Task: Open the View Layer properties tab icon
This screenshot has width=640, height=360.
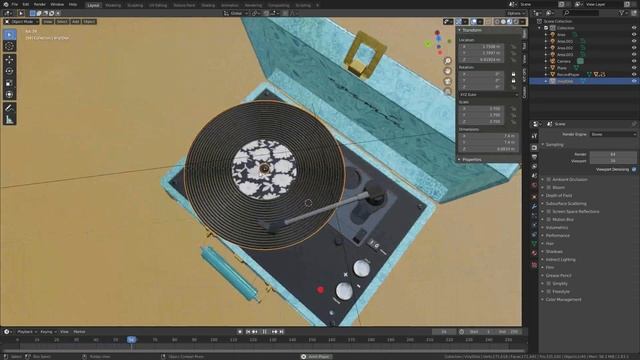Action: pyautogui.click(x=534, y=167)
